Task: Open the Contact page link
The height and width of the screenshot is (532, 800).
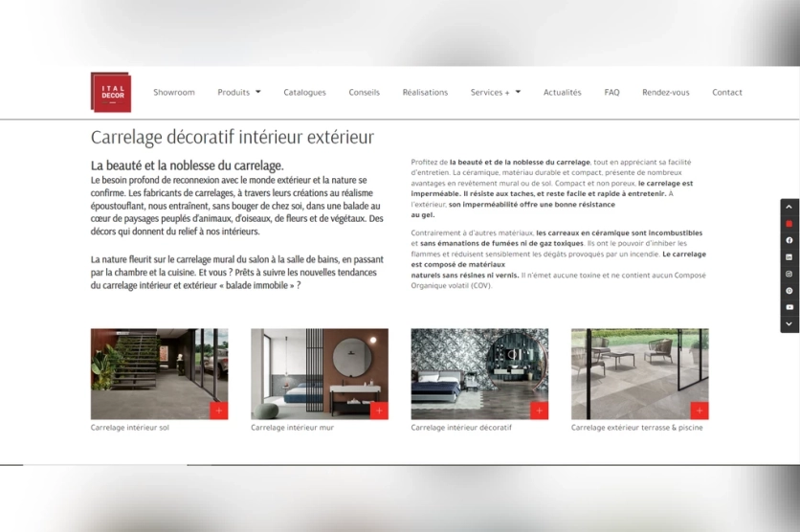Action: coord(727,93)
